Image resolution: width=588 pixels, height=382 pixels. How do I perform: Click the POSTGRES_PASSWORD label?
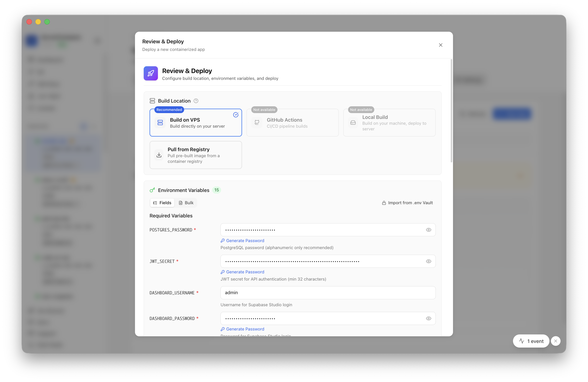pyautogui.click(x=171, y=230)
